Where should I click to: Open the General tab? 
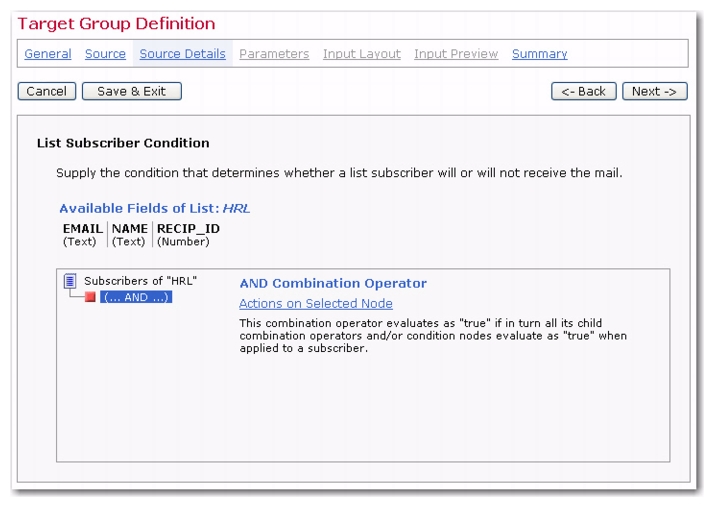[x=48, y=54]
